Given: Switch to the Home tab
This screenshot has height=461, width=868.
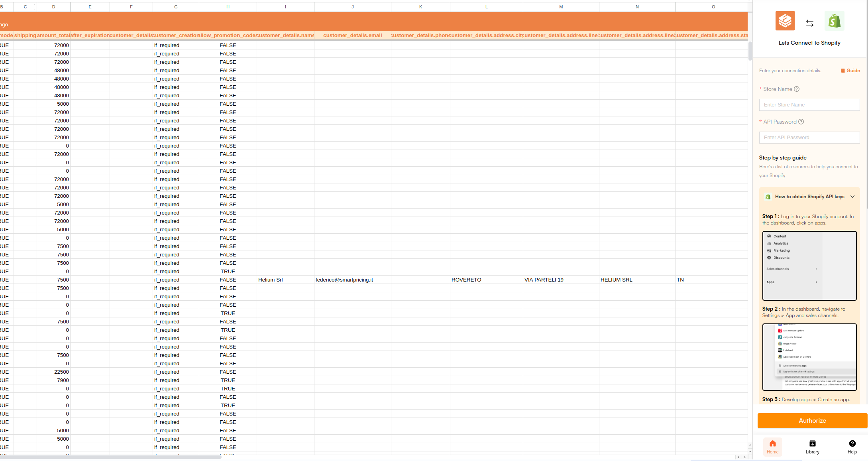Looking at the screenshot, I should [x=772, y=447].
